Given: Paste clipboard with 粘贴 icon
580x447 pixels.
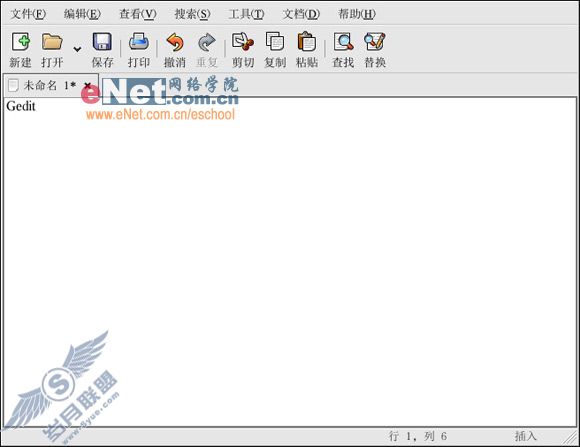Looking at the screenshot, I should (x=307, y=41).
